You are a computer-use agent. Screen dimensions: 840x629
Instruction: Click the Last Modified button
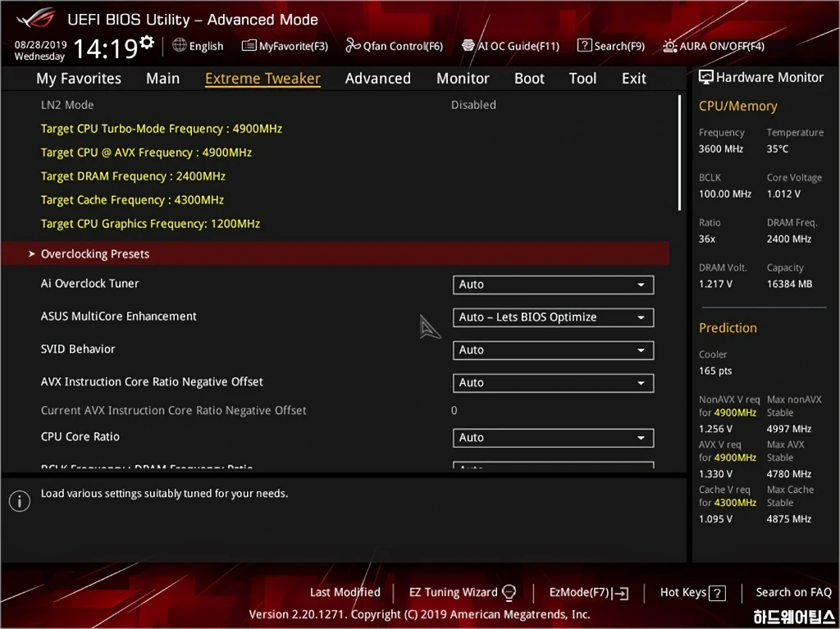(345, 592)
